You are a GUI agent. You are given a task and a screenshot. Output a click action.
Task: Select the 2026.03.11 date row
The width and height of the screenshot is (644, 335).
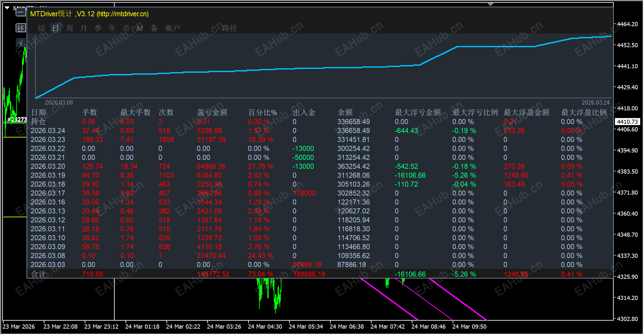pyautogui.click(x=48, y=229)
